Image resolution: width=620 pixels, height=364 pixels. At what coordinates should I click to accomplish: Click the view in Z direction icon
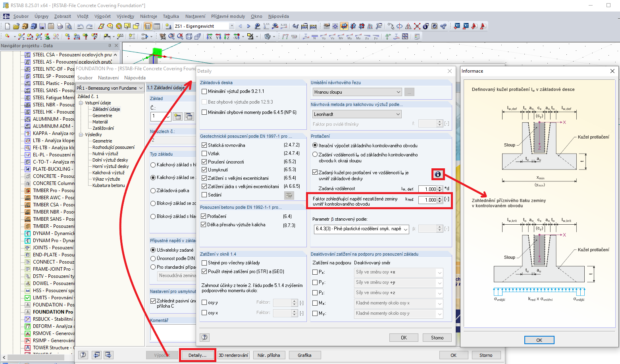(227, 37)
